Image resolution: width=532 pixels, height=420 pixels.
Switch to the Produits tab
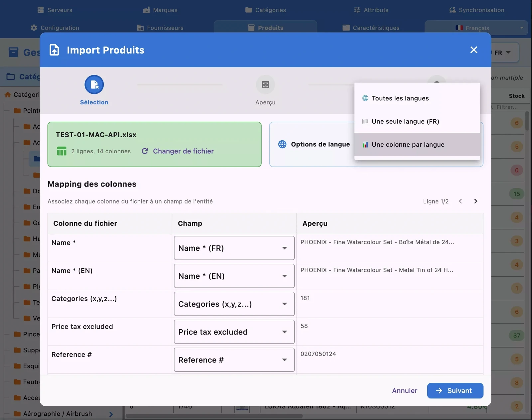[x=266, y=28]
